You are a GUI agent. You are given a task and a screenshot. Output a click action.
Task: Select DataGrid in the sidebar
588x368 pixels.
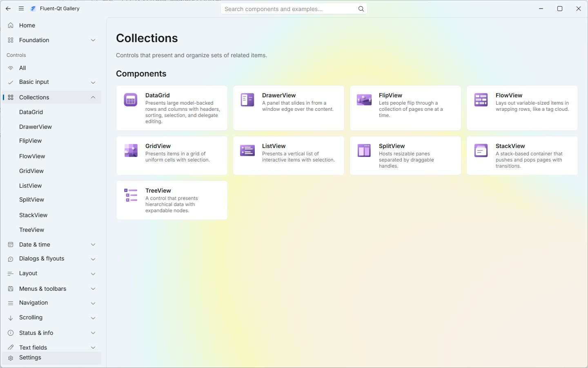[x=51, y=112]
